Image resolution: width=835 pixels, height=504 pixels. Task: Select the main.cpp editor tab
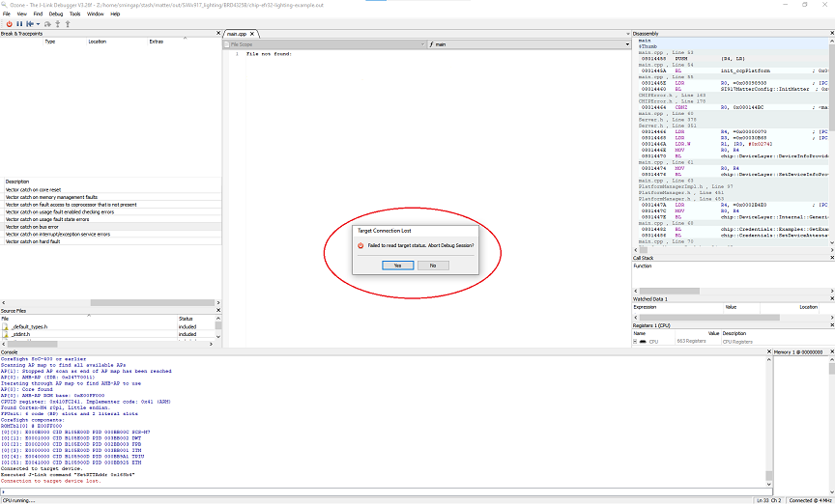pyautogui.click(x=236, y=34)
